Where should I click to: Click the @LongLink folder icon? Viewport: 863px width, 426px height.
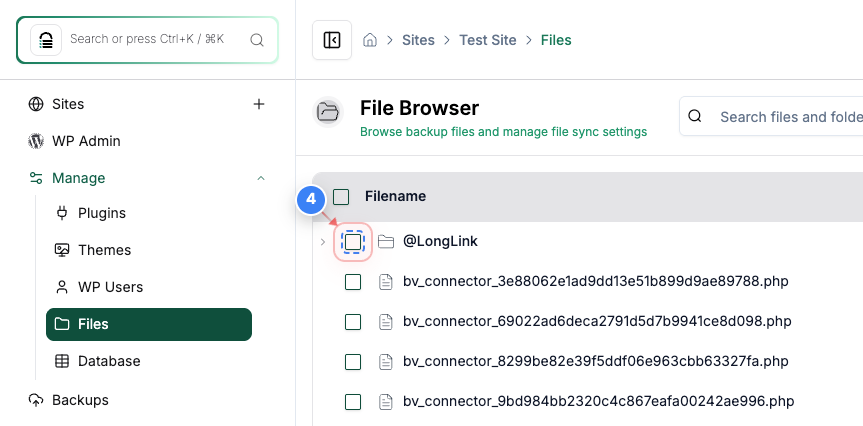click(386, 242)
